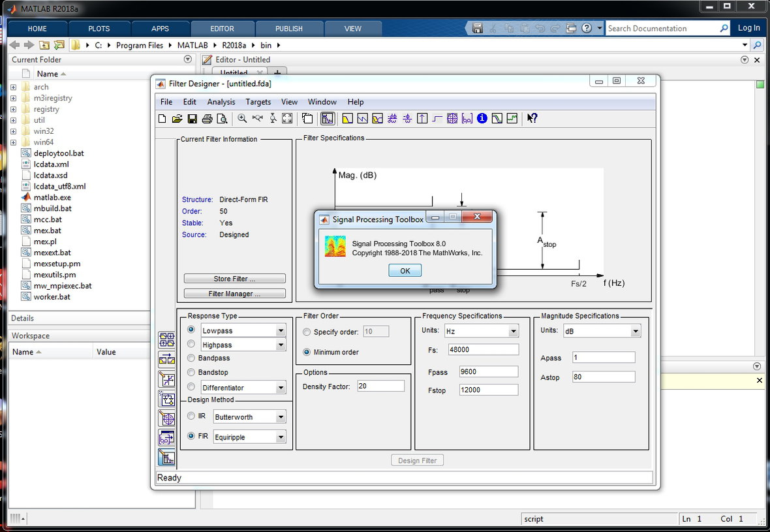Click the blue Filter Information icon
Image resolution: width=770 pixels, height=532 pixels.
[482, 118]
